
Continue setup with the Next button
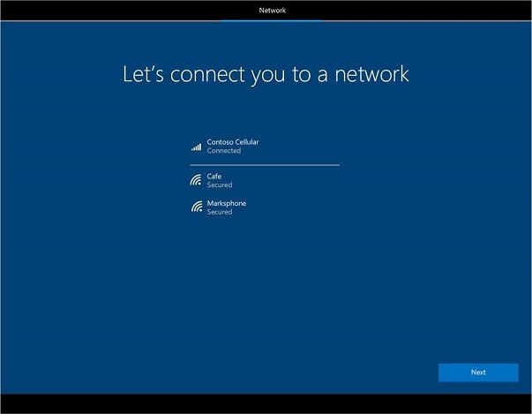(478, 373)
